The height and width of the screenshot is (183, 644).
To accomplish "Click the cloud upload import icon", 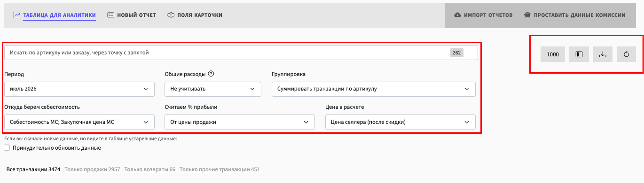I will 457,15.
